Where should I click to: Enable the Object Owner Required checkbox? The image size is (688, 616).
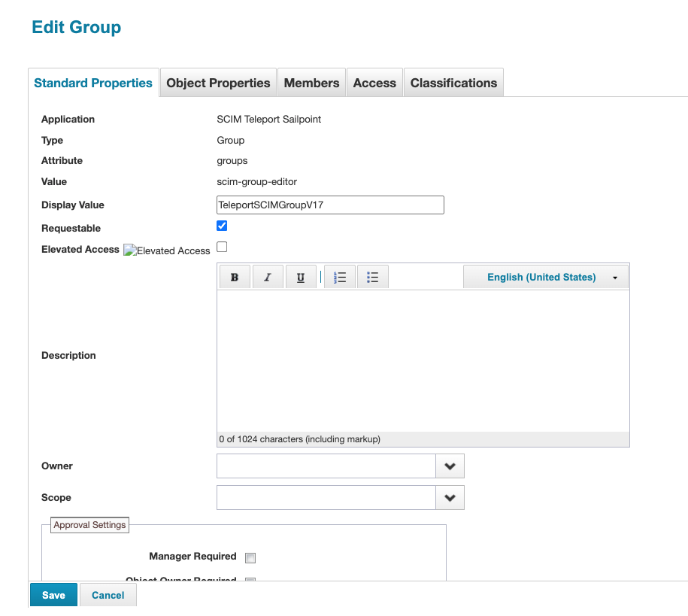point(250,580)
